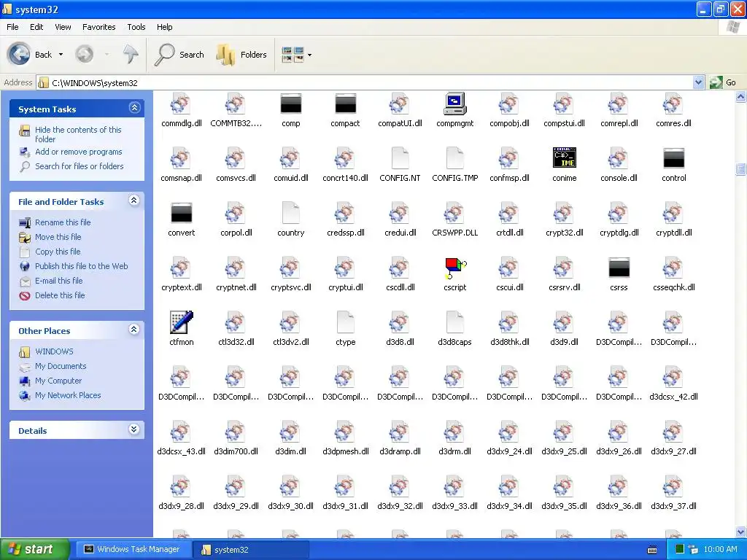Select the conime IME console icon
The image size is (747, 560).
coord(565,158)
